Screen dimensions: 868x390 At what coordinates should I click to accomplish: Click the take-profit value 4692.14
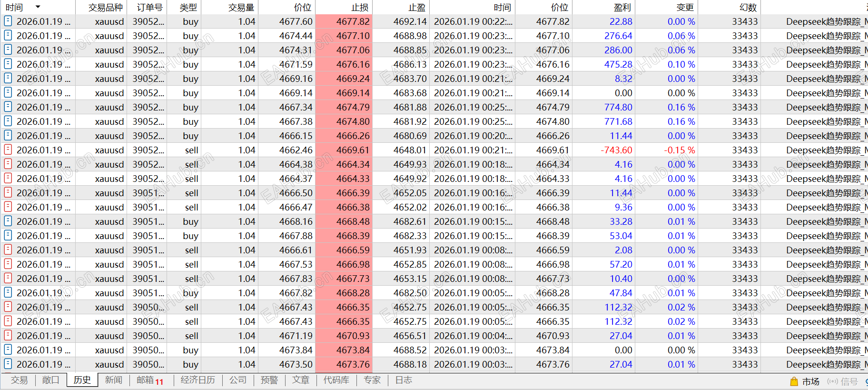tap(410, 21)
